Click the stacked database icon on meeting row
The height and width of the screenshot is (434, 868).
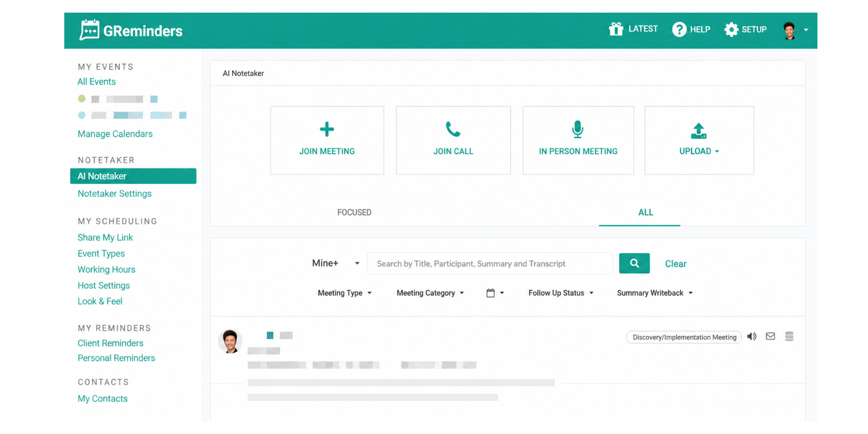789,336
